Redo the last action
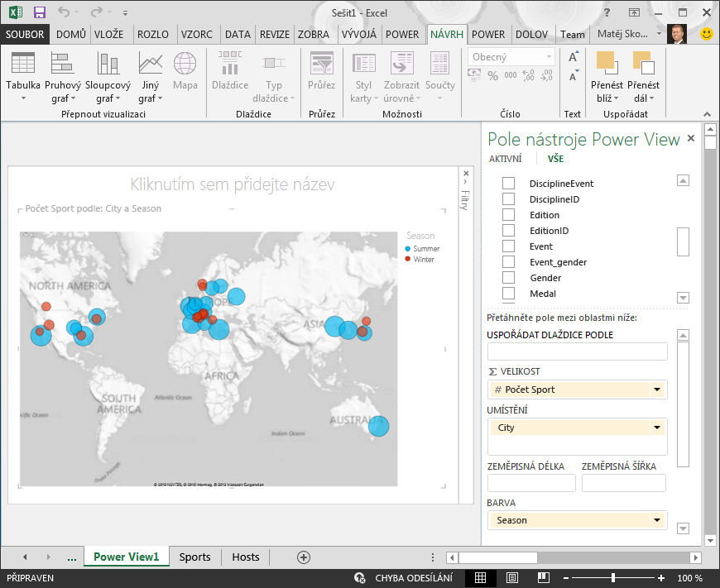This screenshot has height=588, width=720. 97,12
